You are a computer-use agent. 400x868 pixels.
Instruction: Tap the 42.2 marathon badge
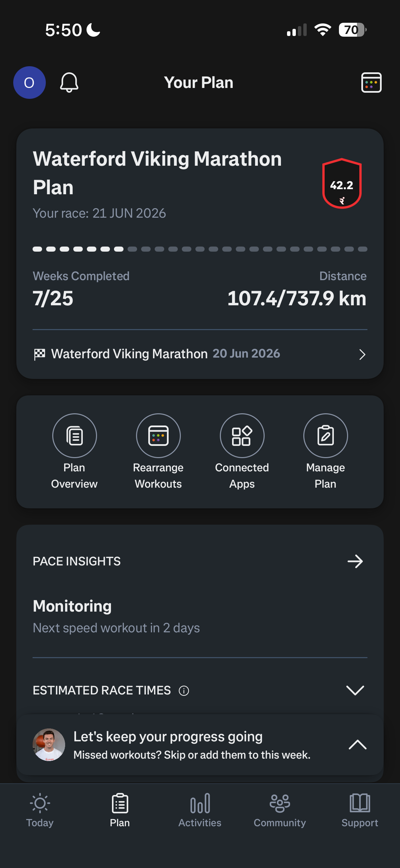coord(342,183)
